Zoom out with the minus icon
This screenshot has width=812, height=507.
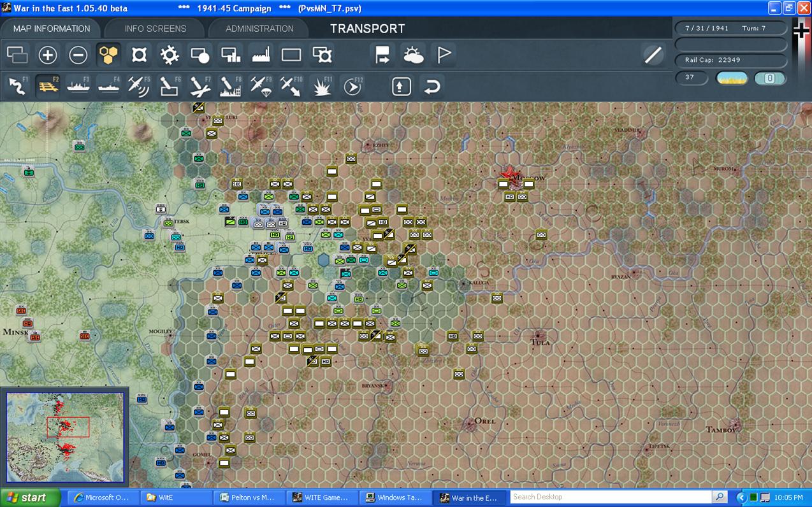point(78,55)
